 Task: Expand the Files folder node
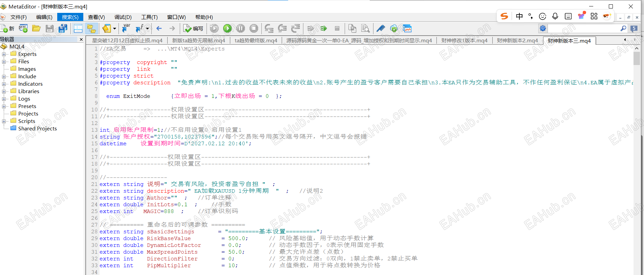tap(4, 62)
